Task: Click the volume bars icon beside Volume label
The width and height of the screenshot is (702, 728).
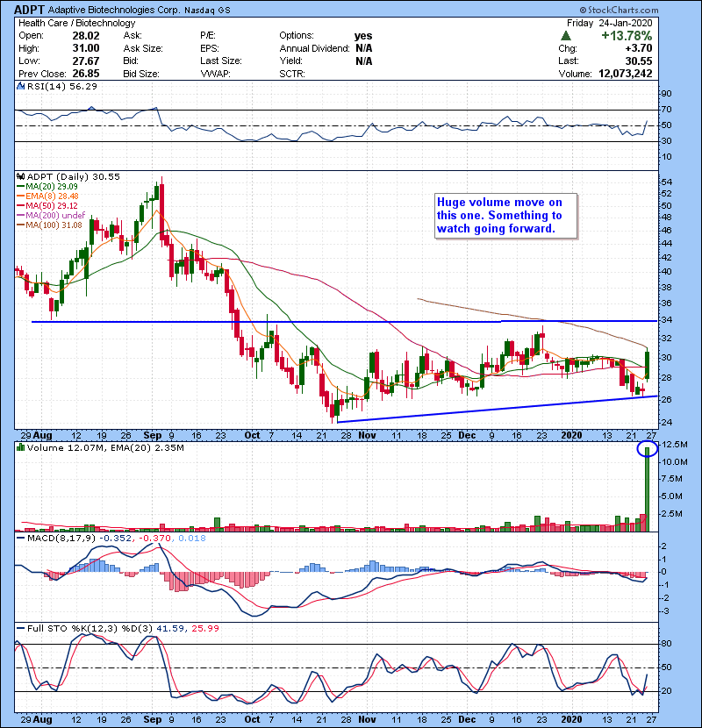Action: 20,447
